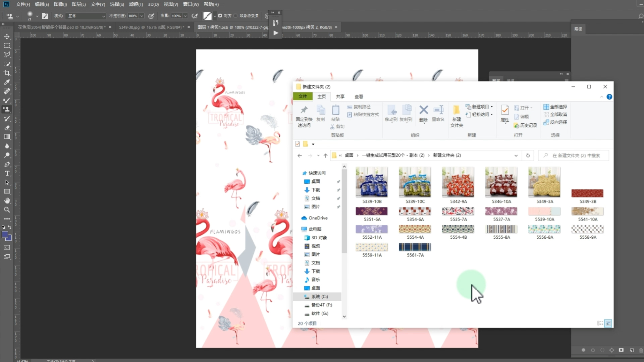Enable the 印象派效果 checkbox

coord(235,16)
